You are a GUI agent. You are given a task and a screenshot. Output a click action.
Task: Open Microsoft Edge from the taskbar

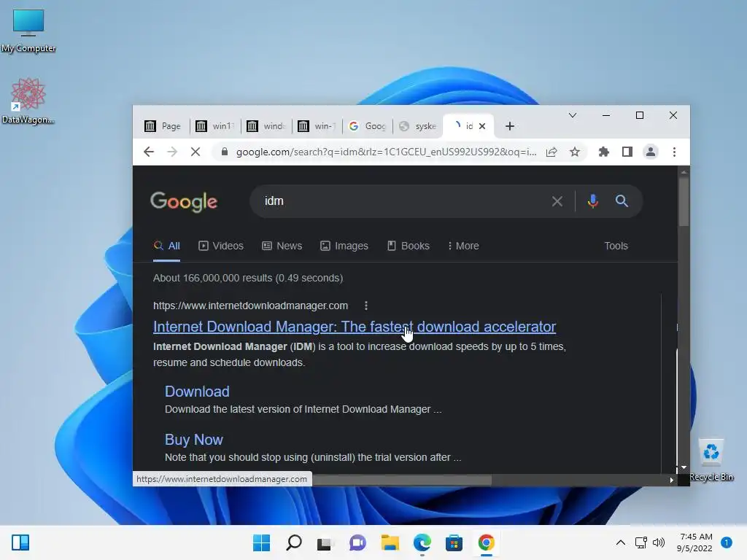tap(422, 542)
